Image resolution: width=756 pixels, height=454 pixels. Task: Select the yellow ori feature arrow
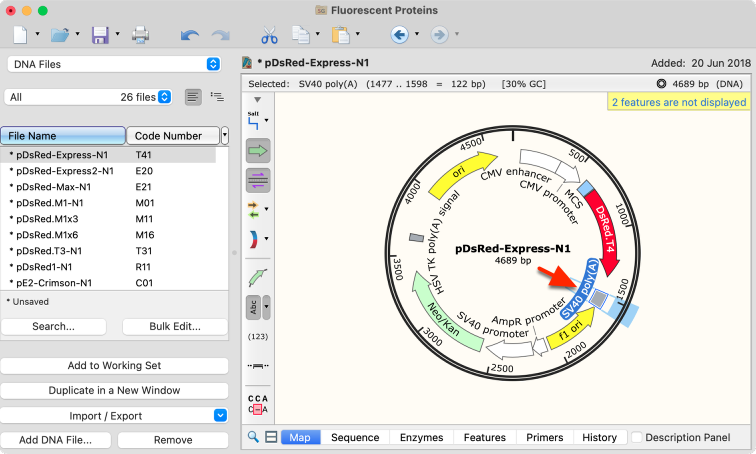458,174
